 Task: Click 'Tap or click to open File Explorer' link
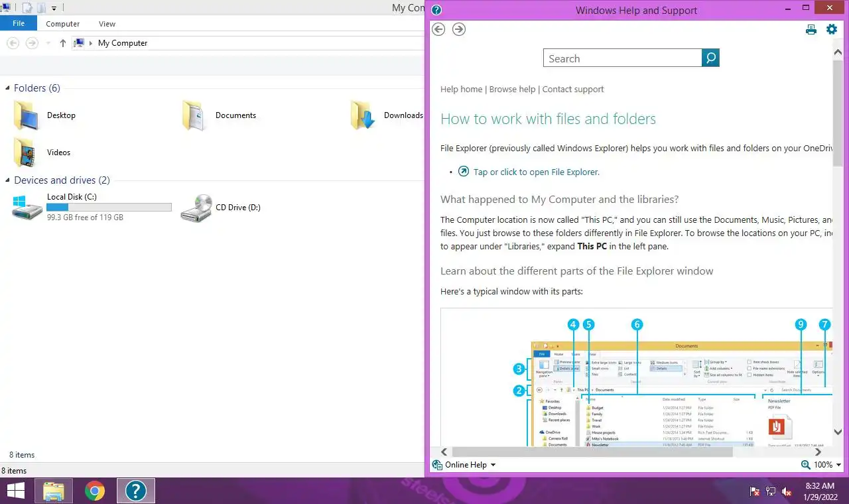pos(537,172)
